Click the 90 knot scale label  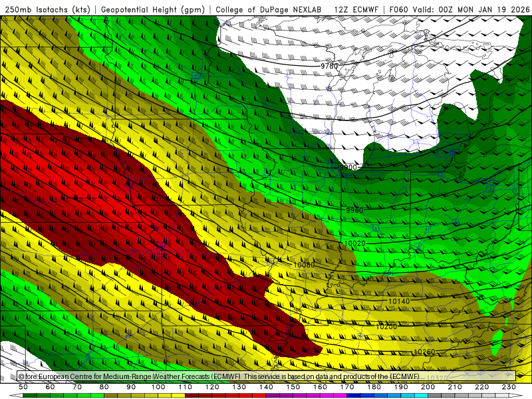(131, 387)
